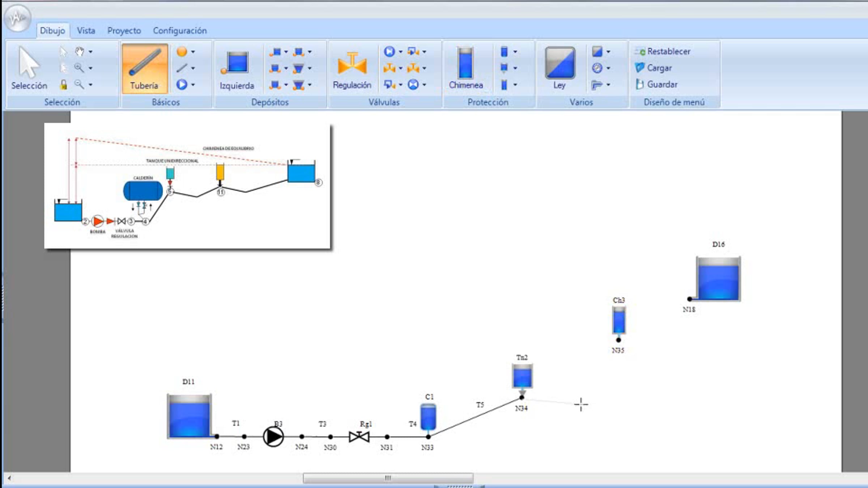Click the hand pan tool icon

tap(79, 51)
